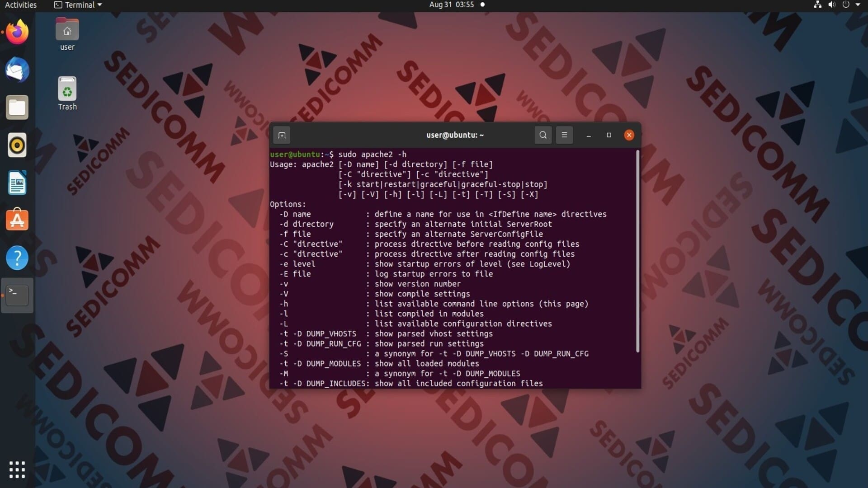Open the Help icon in dock
The width and height of the screenshot is (868, 488).
point(17,258)
